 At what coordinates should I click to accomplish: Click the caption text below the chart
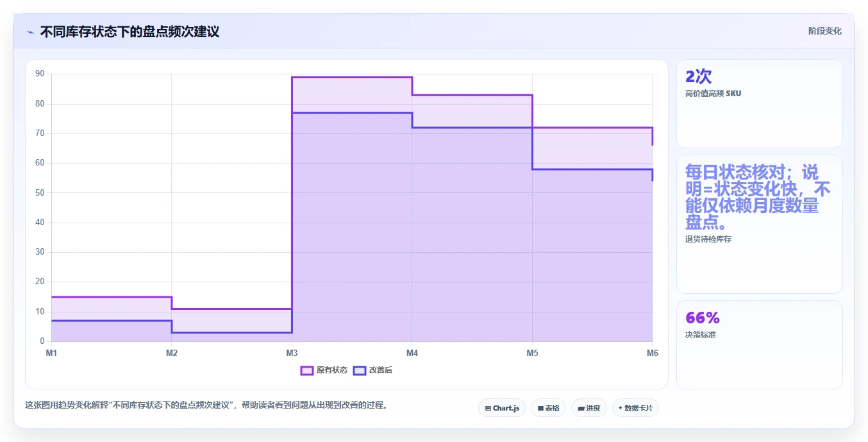point(206,405)
